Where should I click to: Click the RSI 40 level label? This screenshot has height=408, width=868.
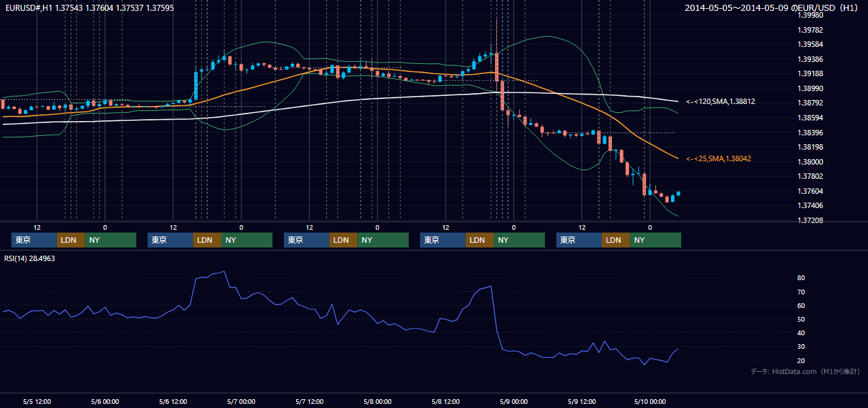[801, 333]
